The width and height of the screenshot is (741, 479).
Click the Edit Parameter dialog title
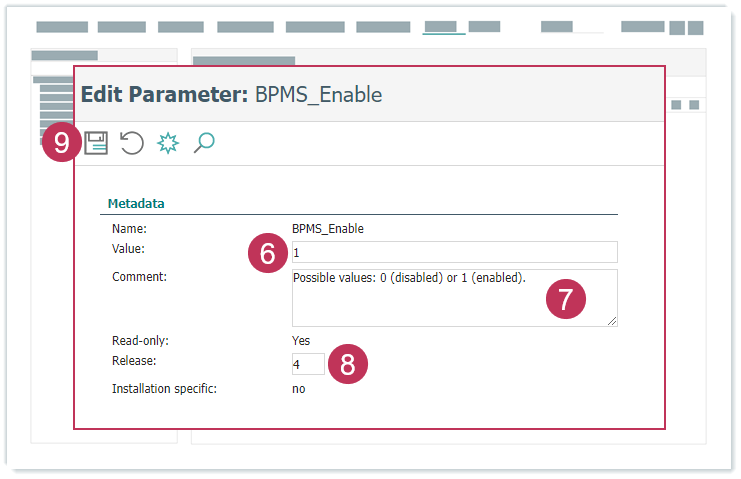[231, 95]
